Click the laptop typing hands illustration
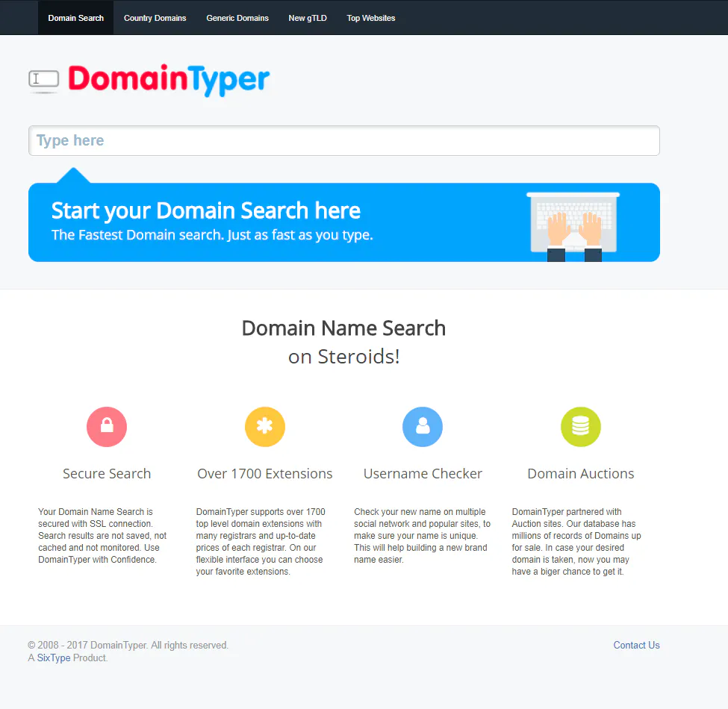 coord(574,227)
